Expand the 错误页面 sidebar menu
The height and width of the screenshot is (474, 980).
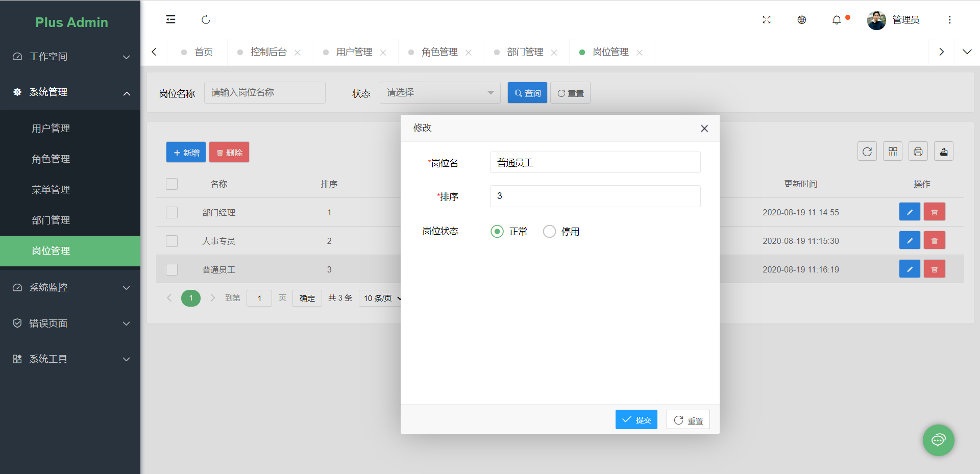tap(70, 323)
